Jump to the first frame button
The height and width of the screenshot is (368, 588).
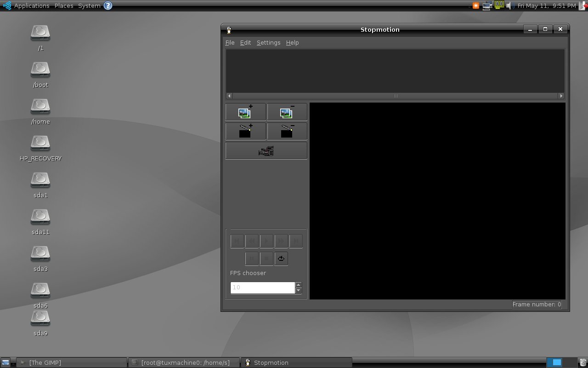pos(237,241)
